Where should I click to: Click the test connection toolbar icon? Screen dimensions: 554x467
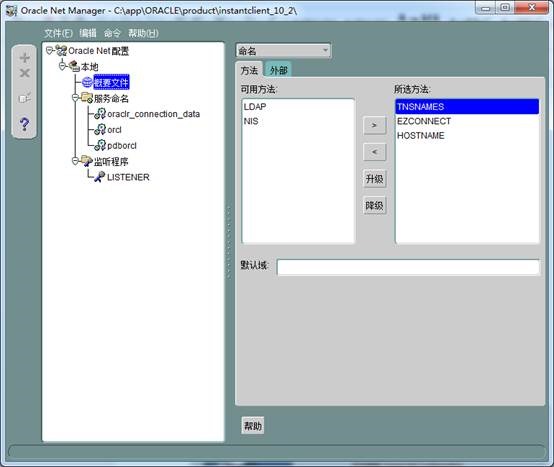tap(25, 97)
